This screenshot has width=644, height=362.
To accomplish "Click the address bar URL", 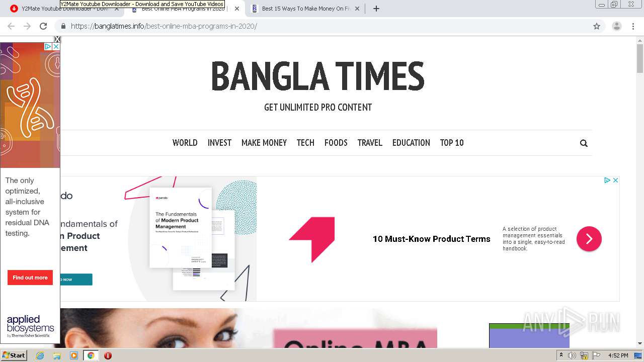I will (164, 26).
